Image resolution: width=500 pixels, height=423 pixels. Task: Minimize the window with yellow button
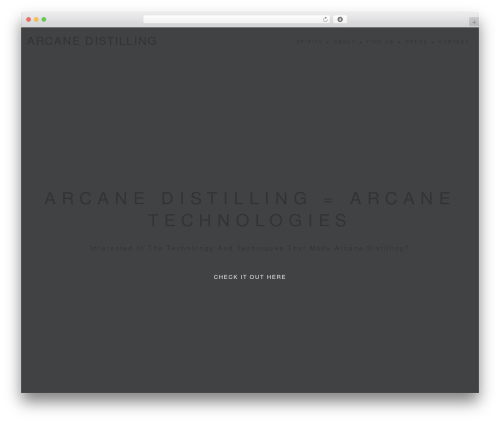[36, 19]
